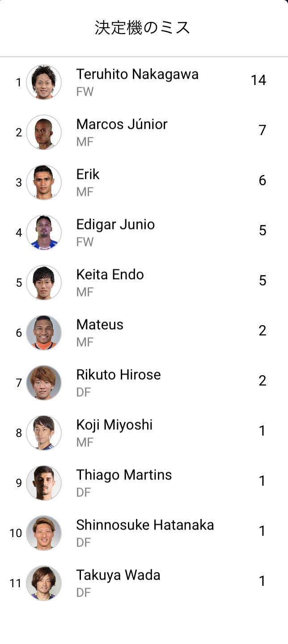Tap Koji Miyoshi's avatar image
The image size is (288, 644).
pos(44,433)
